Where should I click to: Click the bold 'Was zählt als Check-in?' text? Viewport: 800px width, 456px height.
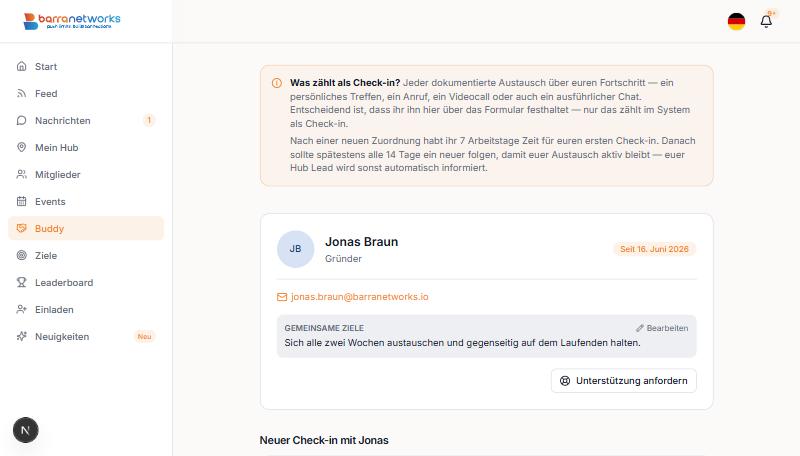[345, 83]
